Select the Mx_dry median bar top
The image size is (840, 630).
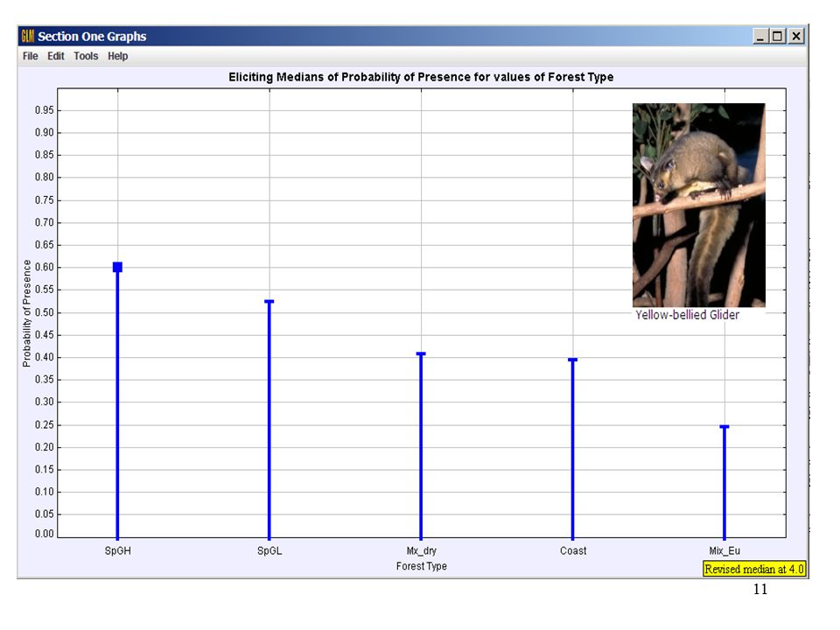coord(421,353)
